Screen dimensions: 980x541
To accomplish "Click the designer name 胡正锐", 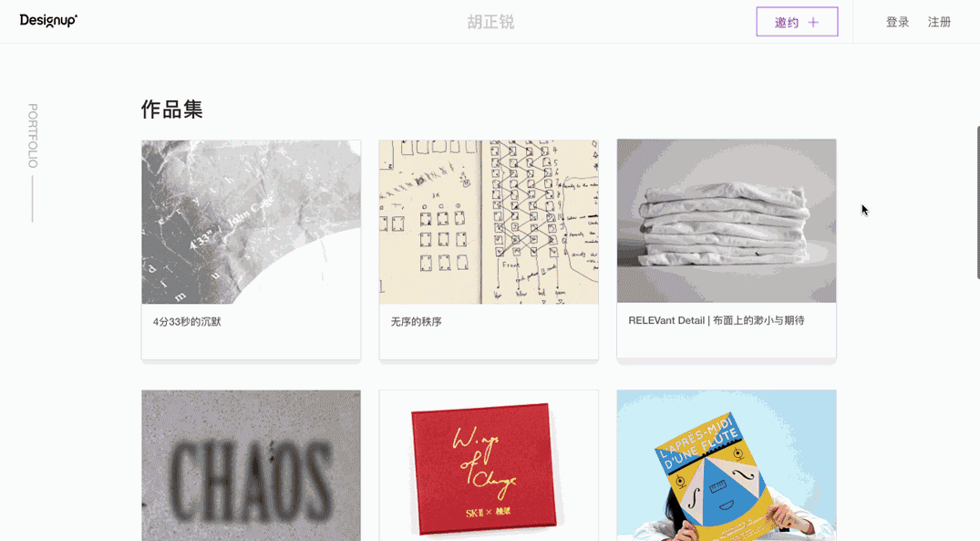I will (x=490, y=23).
